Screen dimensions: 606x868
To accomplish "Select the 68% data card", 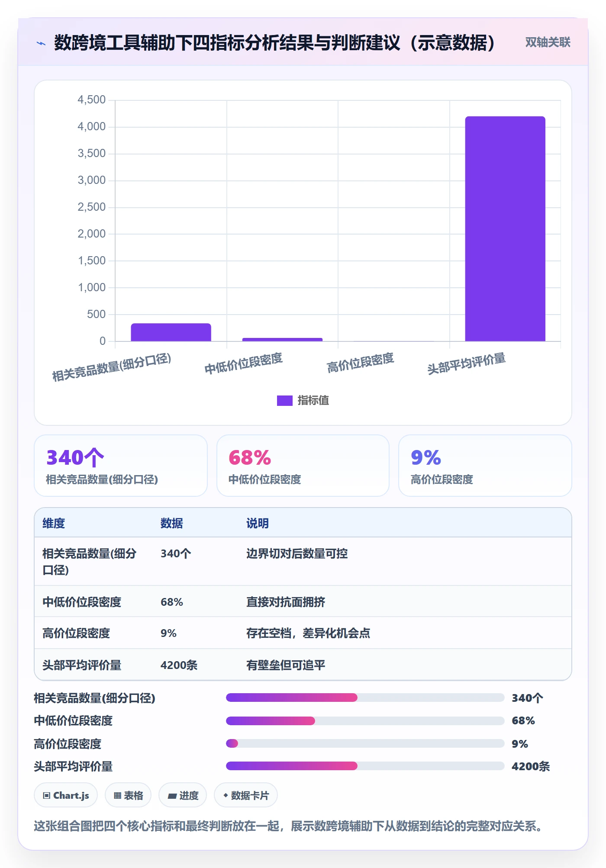I will click(x=303, y=466).
